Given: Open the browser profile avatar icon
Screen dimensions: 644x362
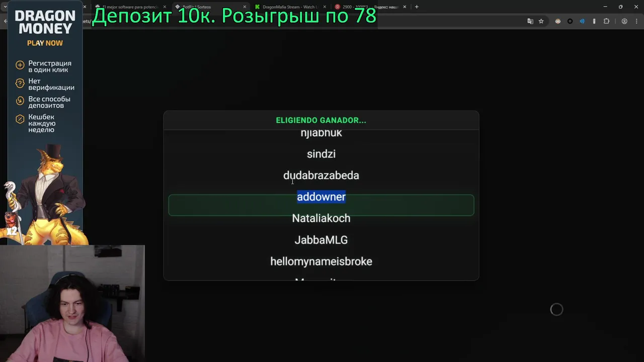Looking at the screenshot, I should [x=624, y=21].
